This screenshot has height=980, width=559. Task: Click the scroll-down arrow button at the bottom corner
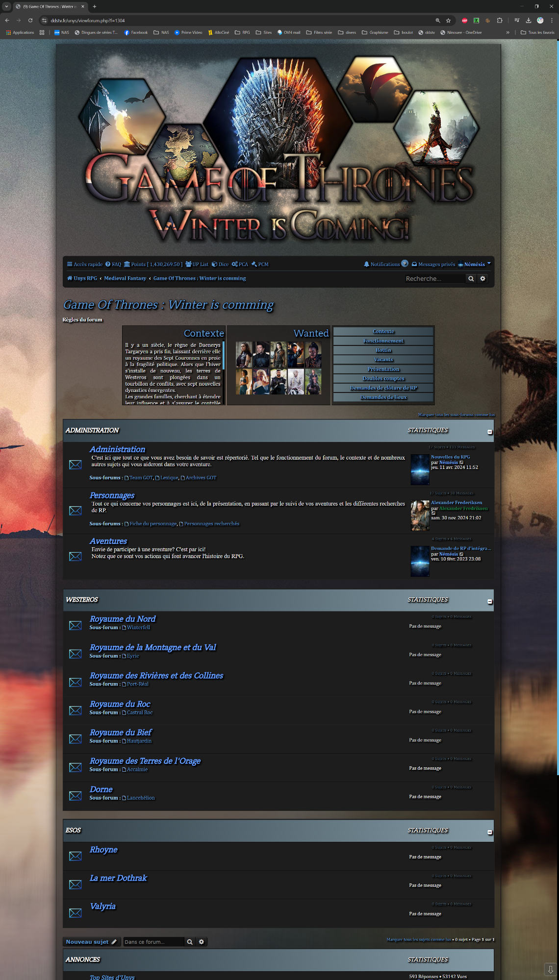coord(551,969)
